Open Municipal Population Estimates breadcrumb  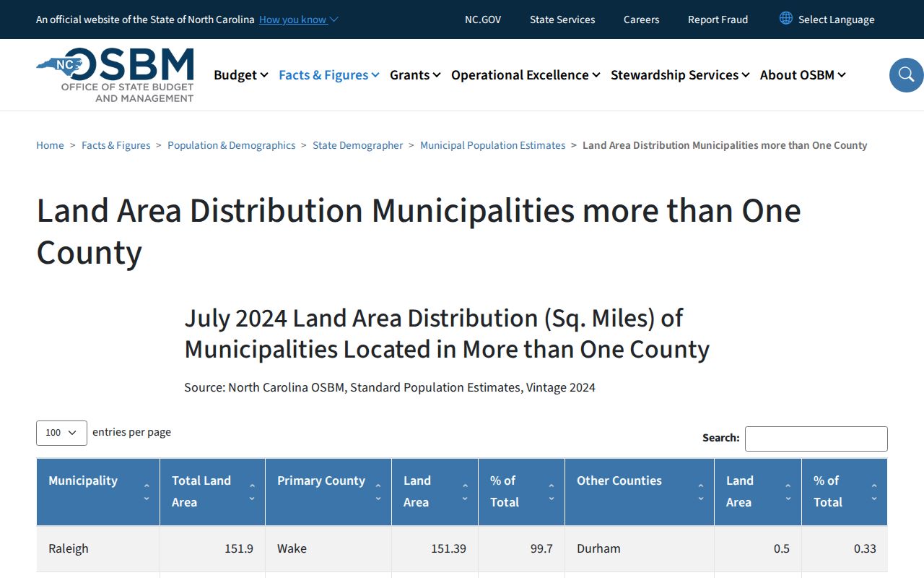pos(493,145)
